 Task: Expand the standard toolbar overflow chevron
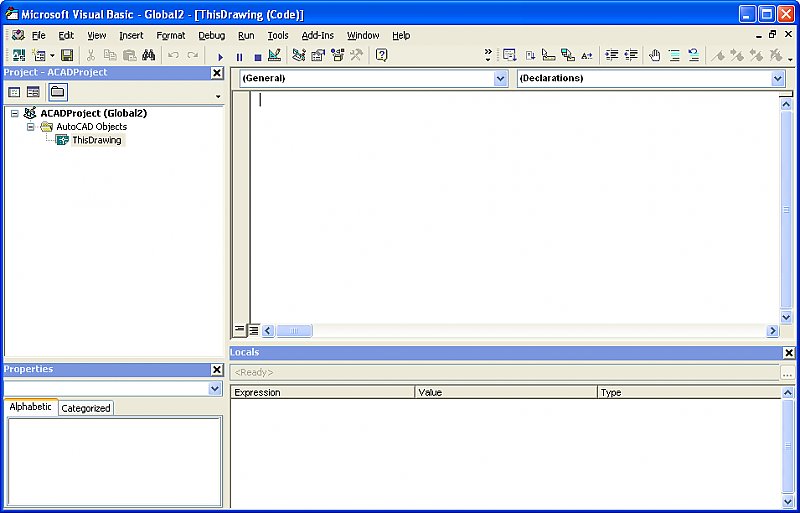pyautogui.click(x=488, y=55)
